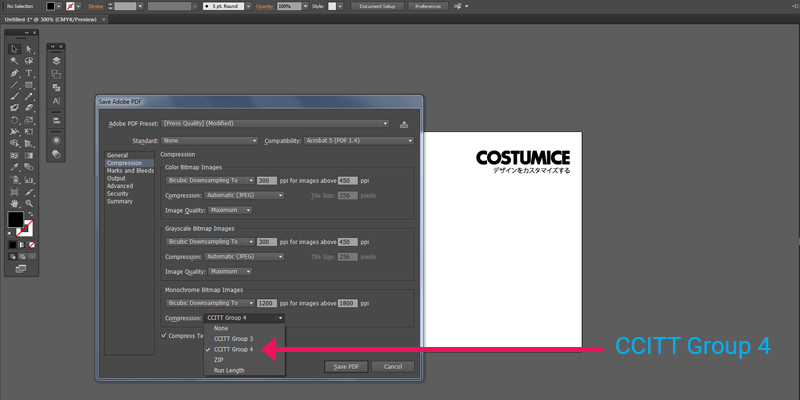
Task: Open the Adobe PDF Preset dropdown
Action: tap(275, 123)
